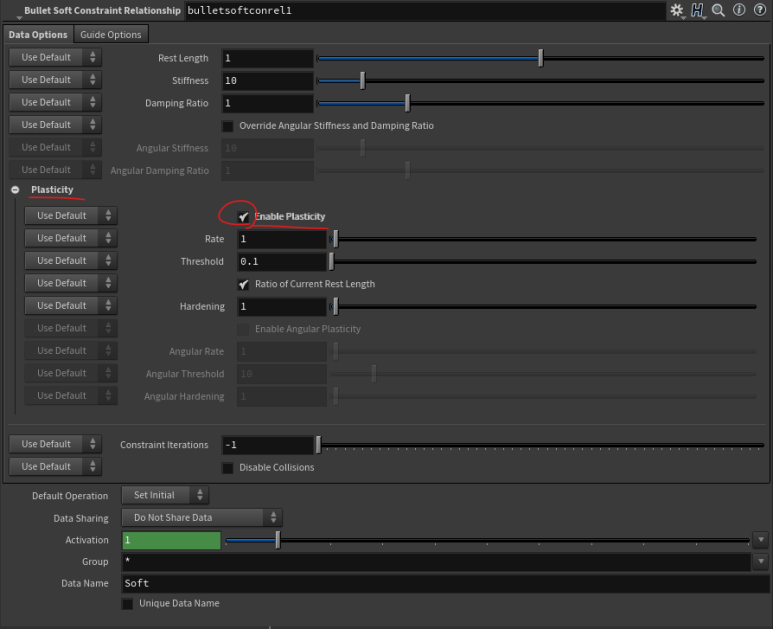Switch to the Guide Options tab
Viewport: 773px width, 629px height.
tap(110, 35)
